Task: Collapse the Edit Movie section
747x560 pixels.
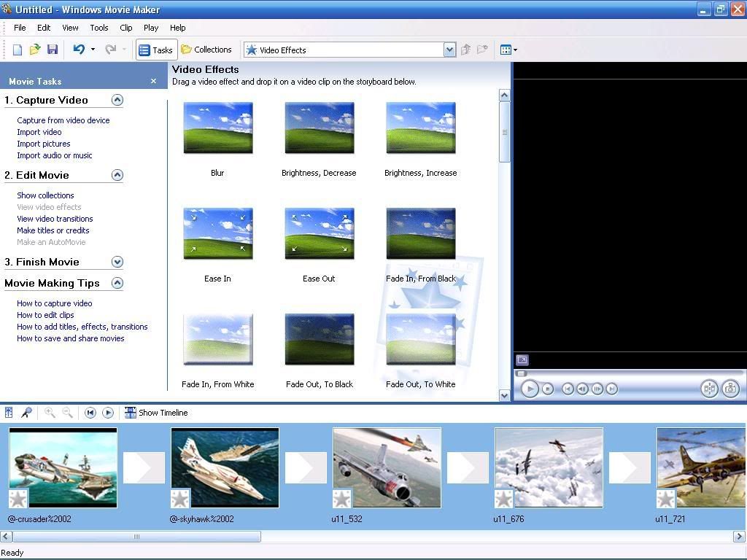Action: (117, 175)
